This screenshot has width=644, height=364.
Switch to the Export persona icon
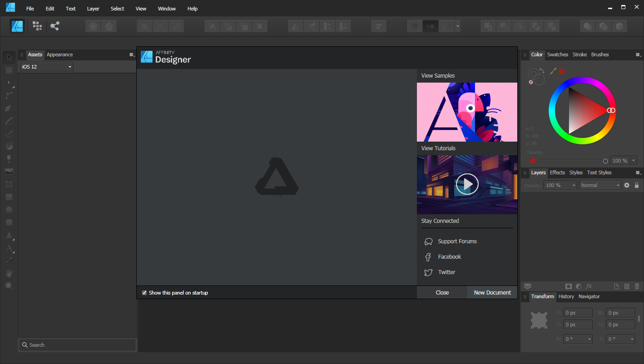[55, 26]
